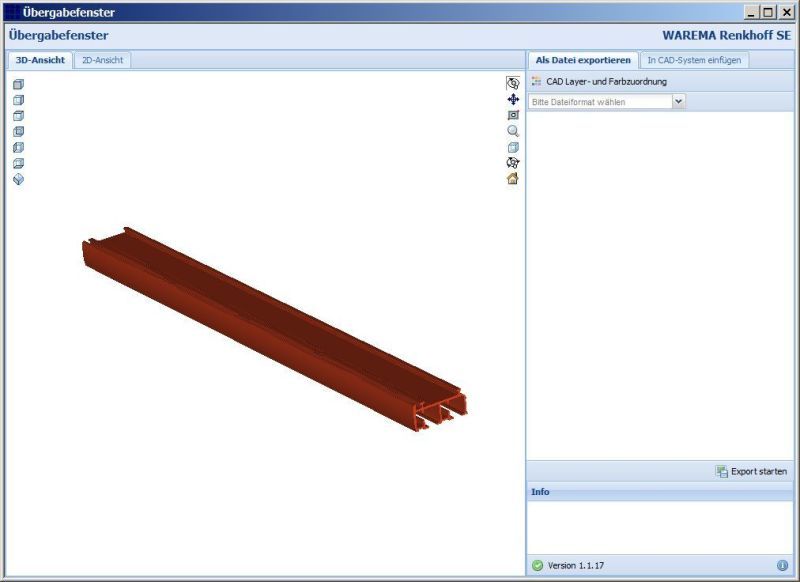Image resolution: width=800 pixels, height=582 pixels.
Task: Select the front view cube icon
Action: click(18, 84)
